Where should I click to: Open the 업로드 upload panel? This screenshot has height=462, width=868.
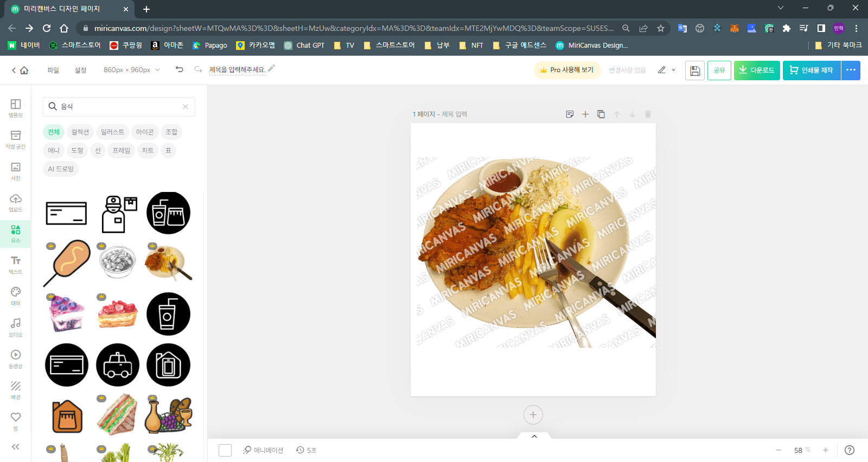[x=16, y=202]
